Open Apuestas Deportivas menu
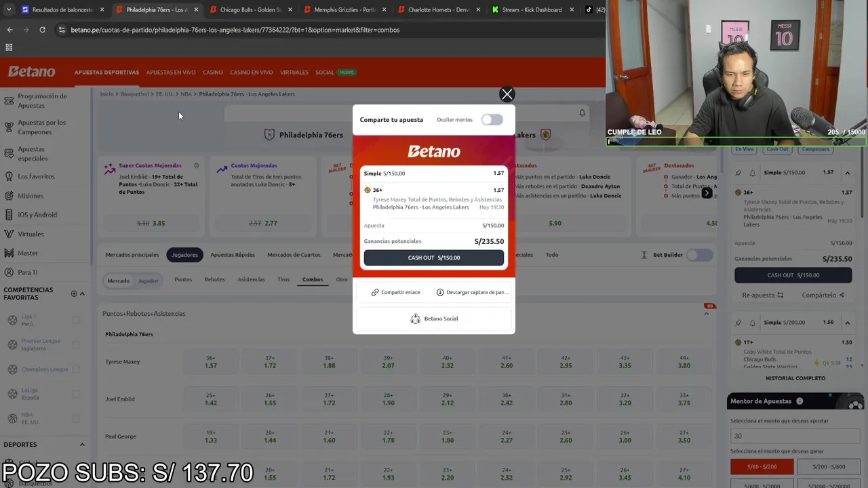 coord(106,73)
